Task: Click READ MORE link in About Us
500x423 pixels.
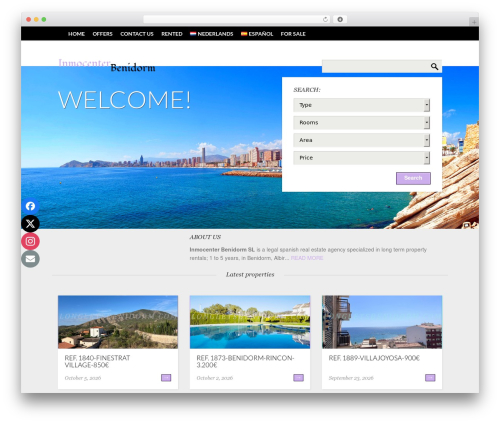Action: (307, 258)
